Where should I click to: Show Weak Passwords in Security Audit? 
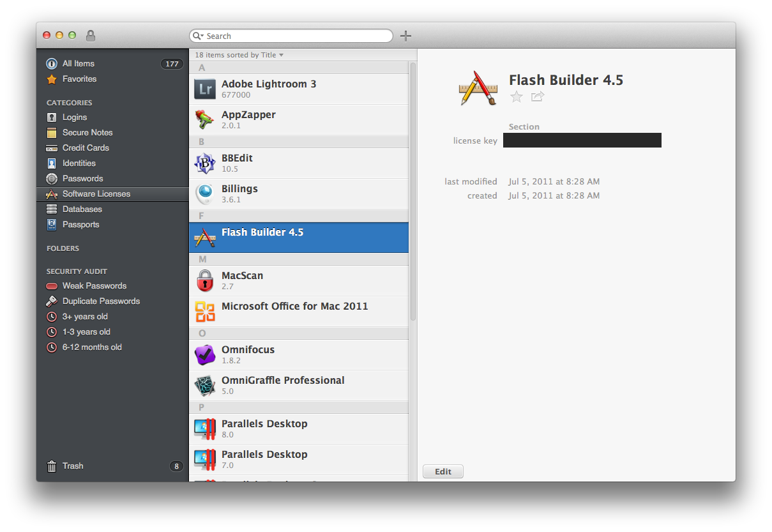pyautogui.click(x=94, y=286)
